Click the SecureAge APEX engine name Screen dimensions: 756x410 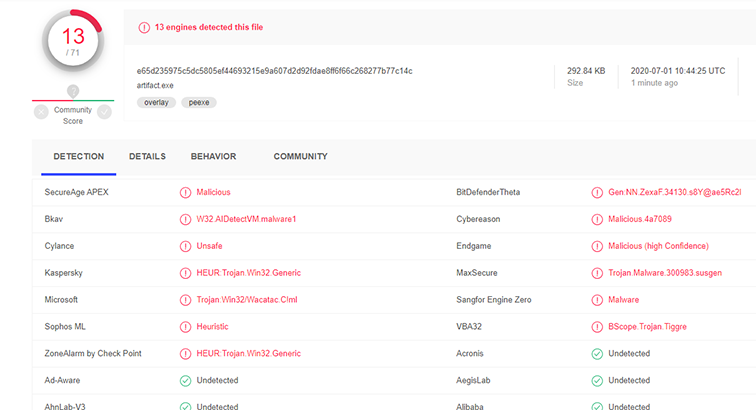77,192
